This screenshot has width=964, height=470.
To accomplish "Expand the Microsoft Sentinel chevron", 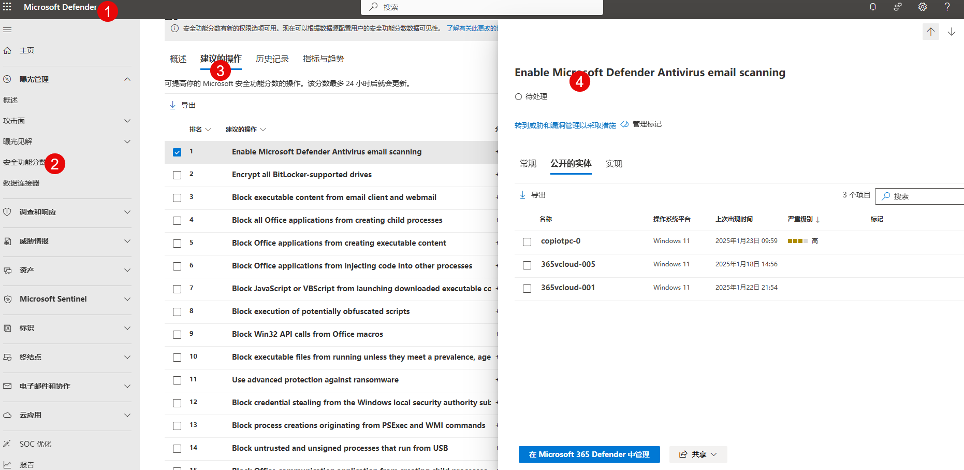I will coord(127,299).
